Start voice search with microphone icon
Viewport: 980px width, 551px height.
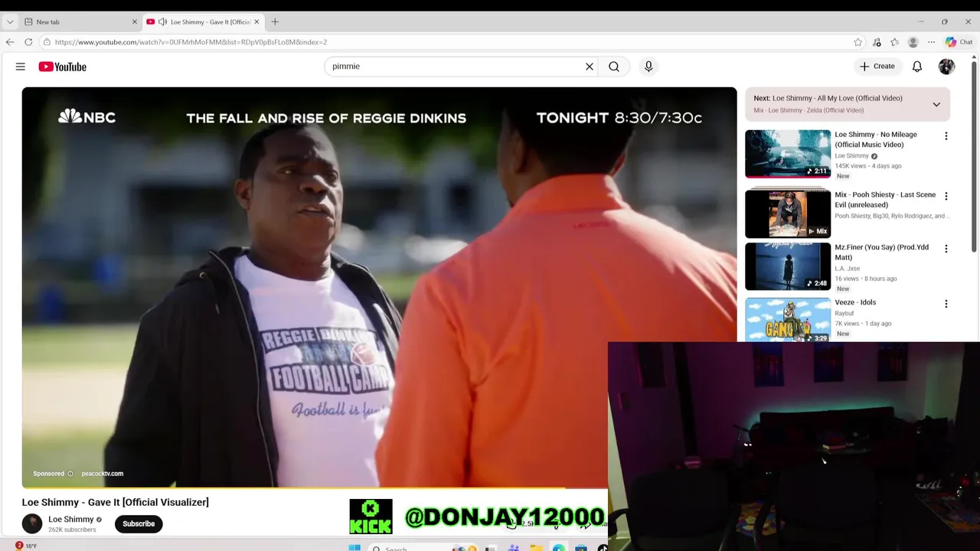pos(648,67)
